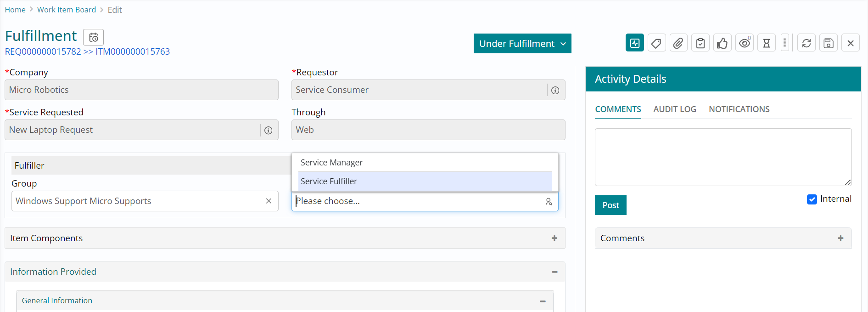This screenshot has height=312, width=868.
Task: Click the hourglass icon in toolbar
Action: click(766, 43)
